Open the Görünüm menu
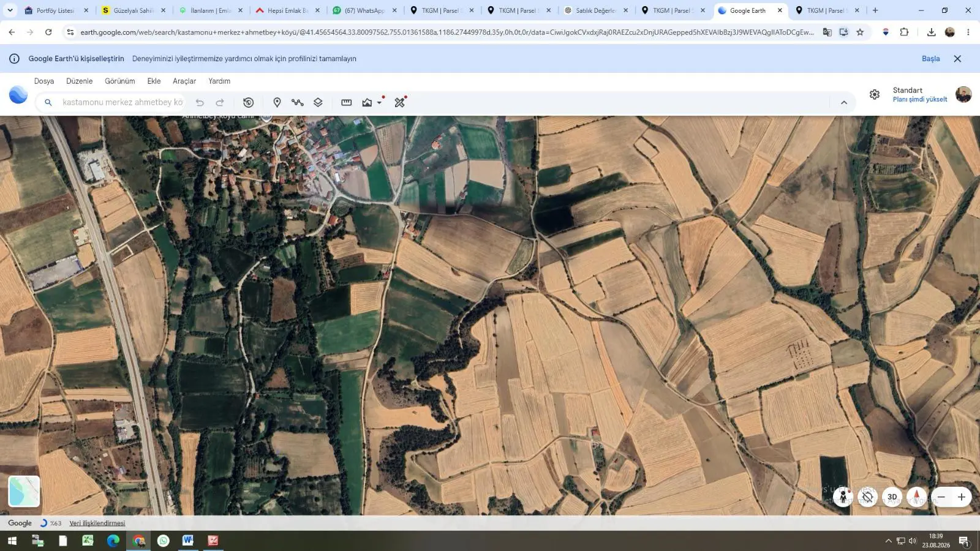This screenshot has height=551, width=980. pyautogui.click(x=119, y=81)
